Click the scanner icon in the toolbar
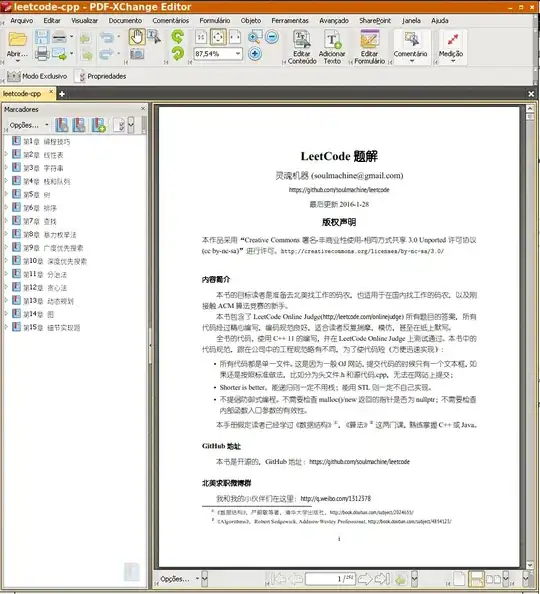Image resolution: width=540 pixels, height=594 pixels. (x=59, y=37)
